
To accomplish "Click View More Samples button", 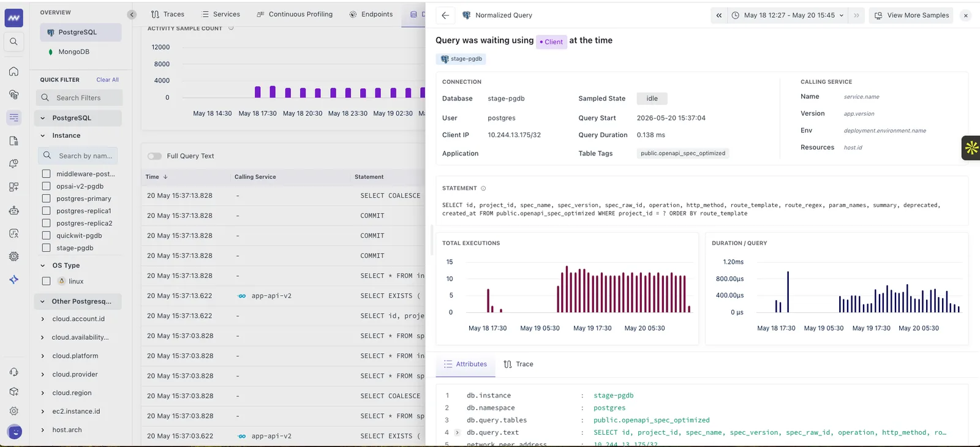I will tap(912, 15).
